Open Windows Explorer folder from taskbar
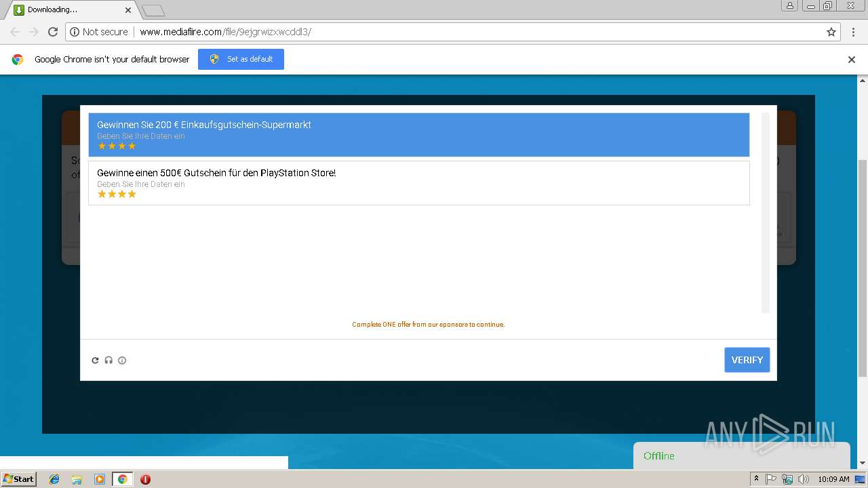868x488 pixels. click(x=77, y=479)
